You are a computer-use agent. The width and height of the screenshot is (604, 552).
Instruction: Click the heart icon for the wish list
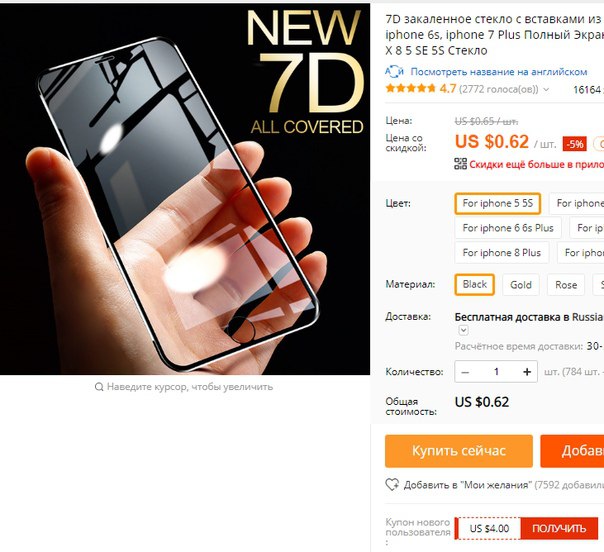[x=393, y=484]
